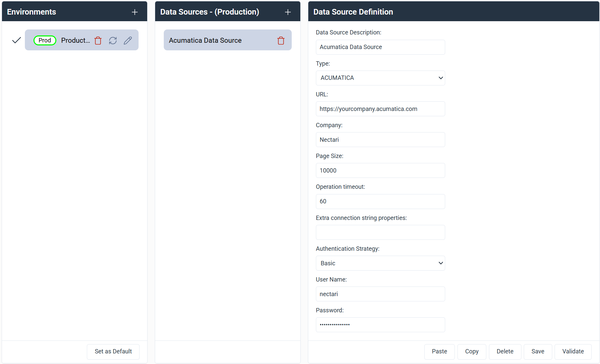
Task: Open the Authentication Strategy dropdown
Action: click(x=380, y=263)
